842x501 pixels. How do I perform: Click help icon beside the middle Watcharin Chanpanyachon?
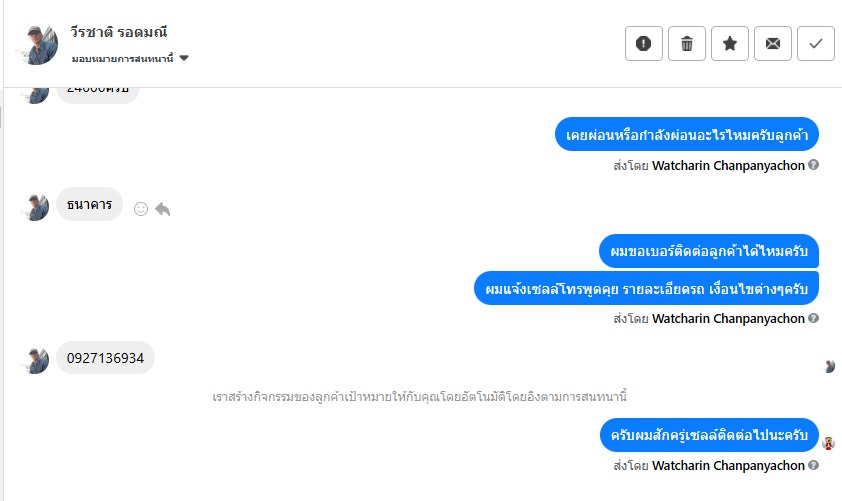[813, 318]
